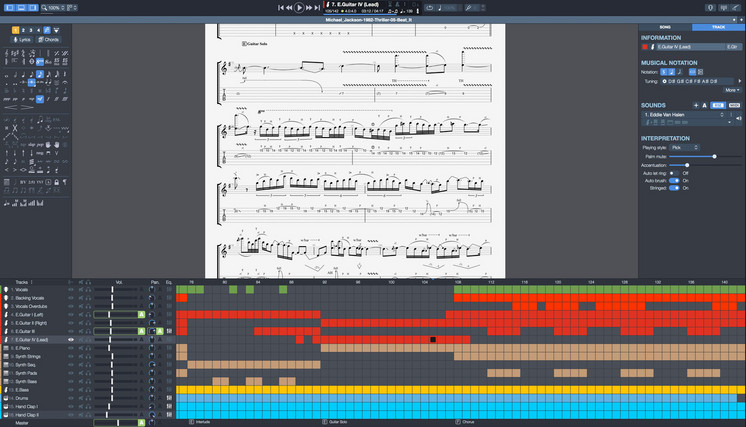The image size is (746, 427).
Task: Solo the Drums track with headphone icon
Action: tap(88, 397)
